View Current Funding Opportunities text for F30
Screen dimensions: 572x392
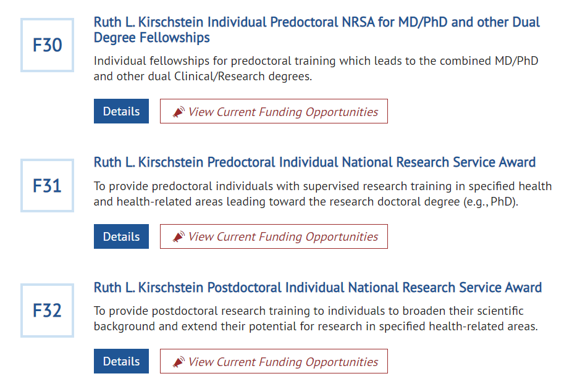[x=283, y=112]
